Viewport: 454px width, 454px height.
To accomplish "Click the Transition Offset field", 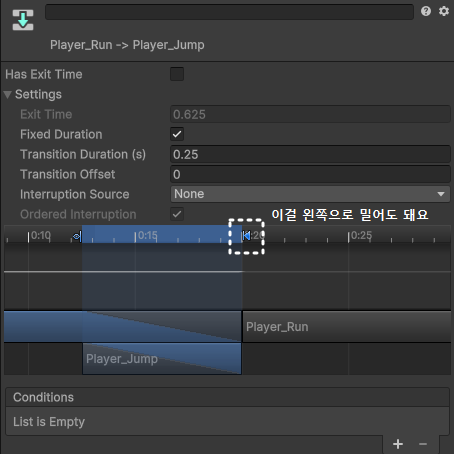I will [x=310, y=174].
